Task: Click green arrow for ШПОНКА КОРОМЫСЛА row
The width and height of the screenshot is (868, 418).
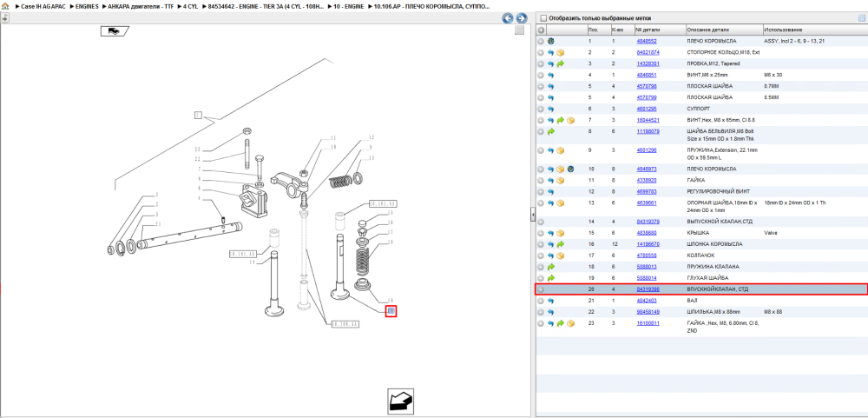Action: click(x=560, y=244)
